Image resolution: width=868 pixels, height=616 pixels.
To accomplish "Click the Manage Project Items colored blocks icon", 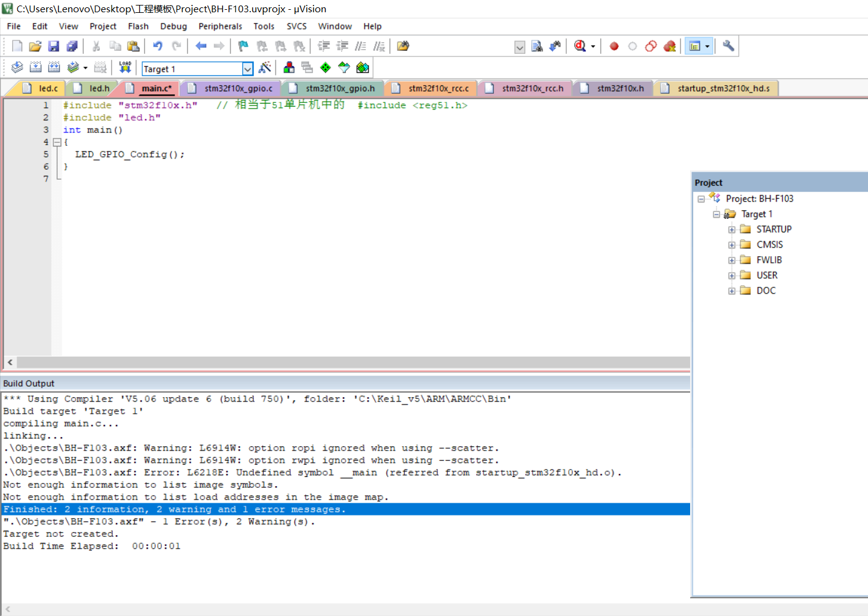I will pos(289,67).
